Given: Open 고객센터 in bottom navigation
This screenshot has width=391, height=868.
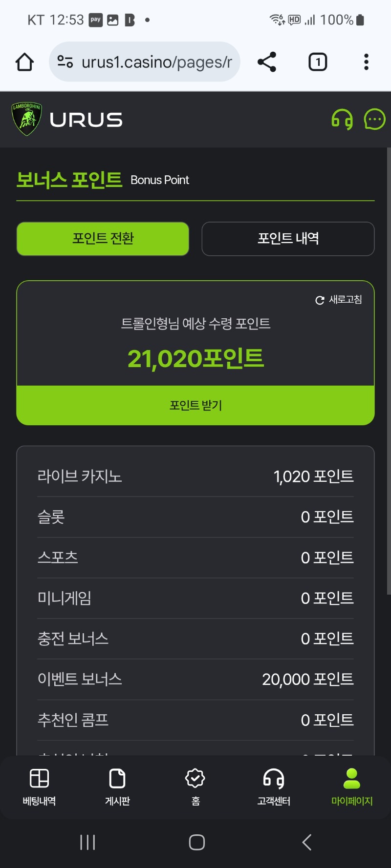Looking at the screenshot, I should (274, 786).
